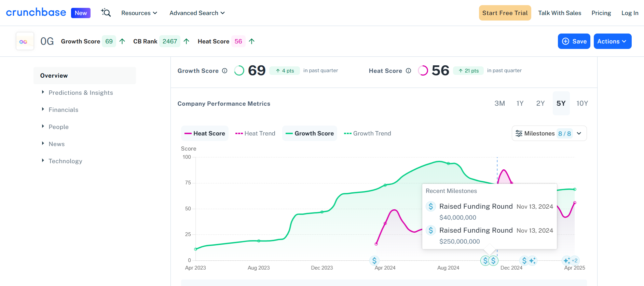This screenshot has height=286, width=644.
Task: Toggle the Growth Score legend series
Action: pos(310,133)
